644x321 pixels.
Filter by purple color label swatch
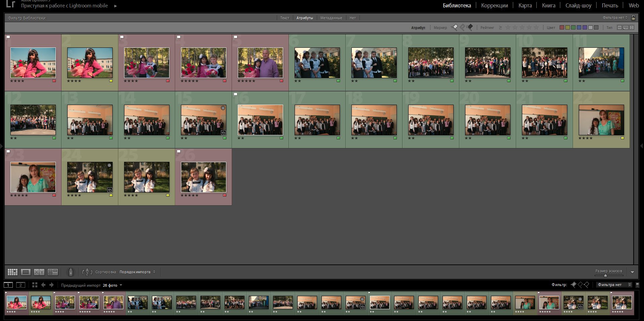585,27
